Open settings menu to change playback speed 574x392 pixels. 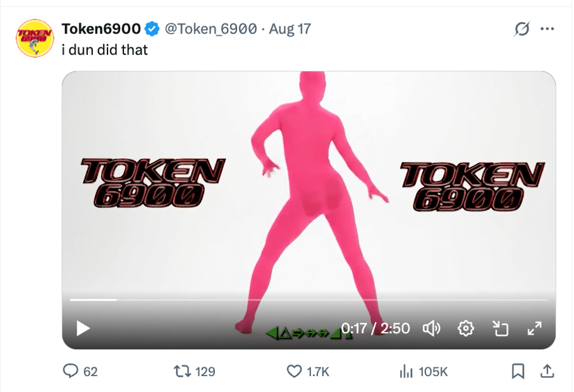pyautogui.click(x=467, y=328)
